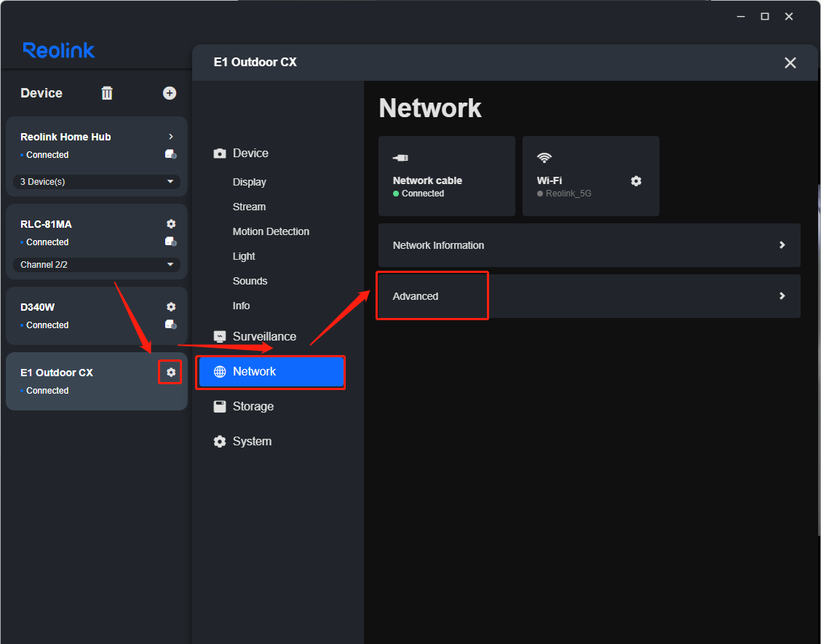Select the Network section
The image size is (821, 644).
tap(271, 372)
